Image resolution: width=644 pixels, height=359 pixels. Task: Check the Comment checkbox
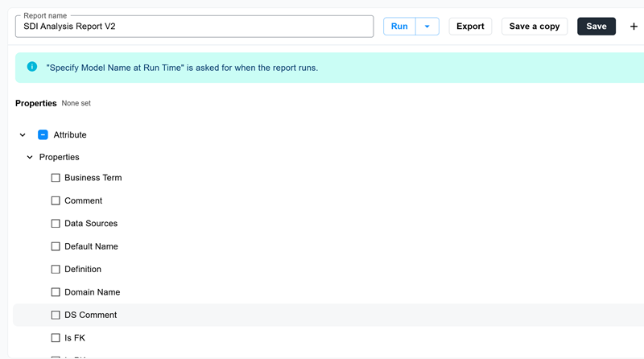click(x=56, y=200)
